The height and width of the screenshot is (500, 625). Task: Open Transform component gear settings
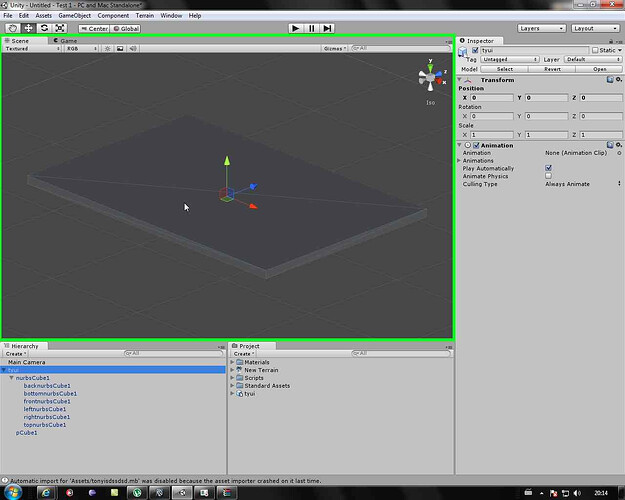coord(619,80)
